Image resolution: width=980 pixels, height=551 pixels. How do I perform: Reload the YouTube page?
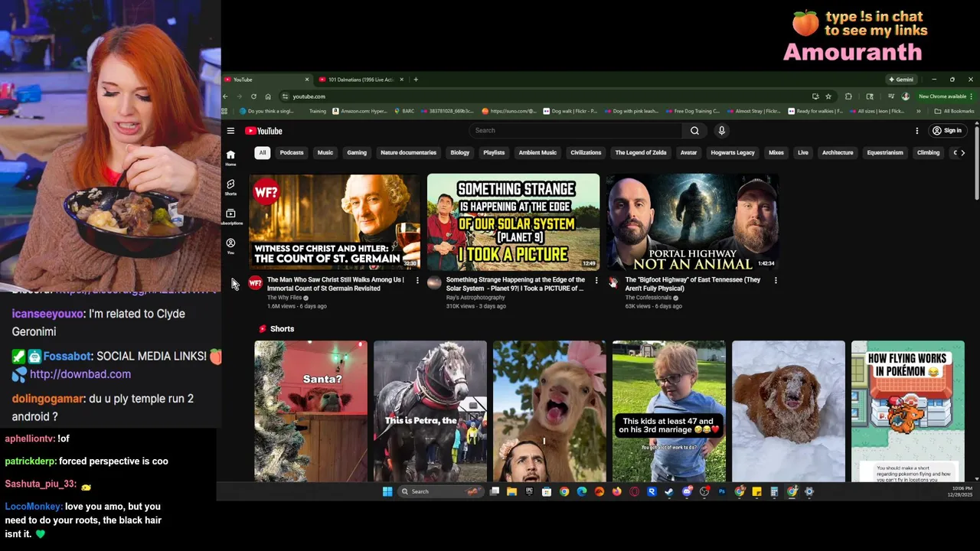pyautogui.click(x=253, y=96)
